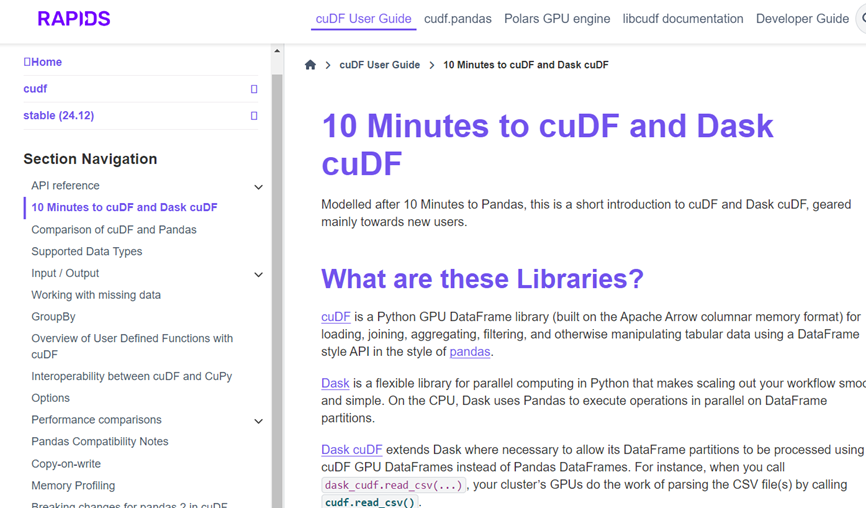
Task: Open Interoperability between cuDF and CuPy page
Action: 131,376
